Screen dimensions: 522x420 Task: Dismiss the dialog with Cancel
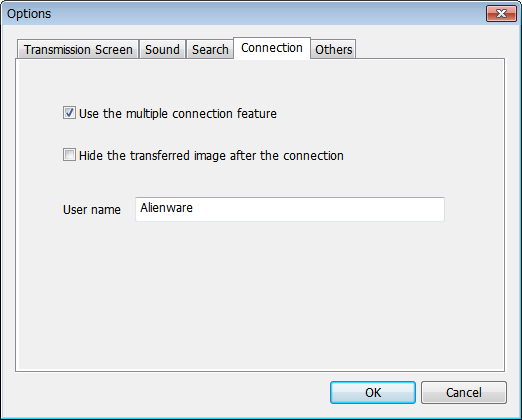tap(464, 392)
